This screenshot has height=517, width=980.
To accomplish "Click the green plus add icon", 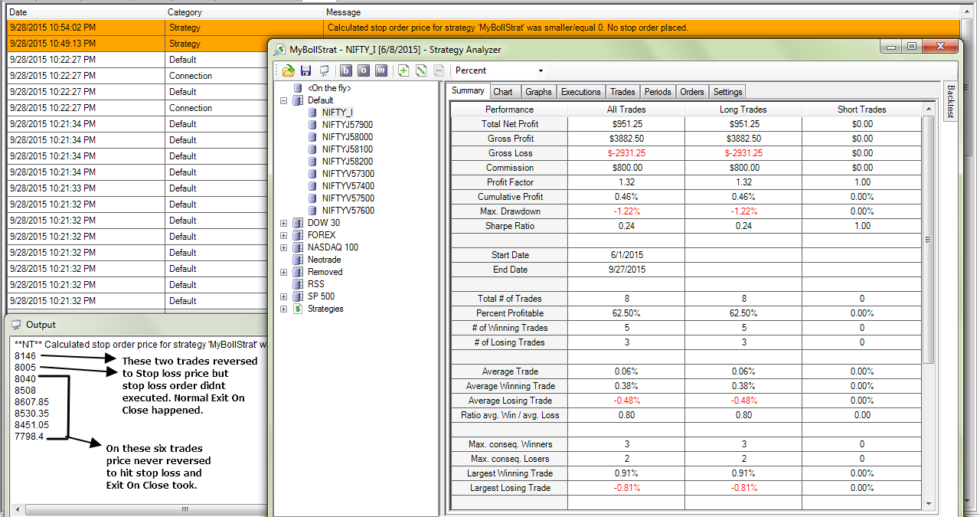I will 403,70.
